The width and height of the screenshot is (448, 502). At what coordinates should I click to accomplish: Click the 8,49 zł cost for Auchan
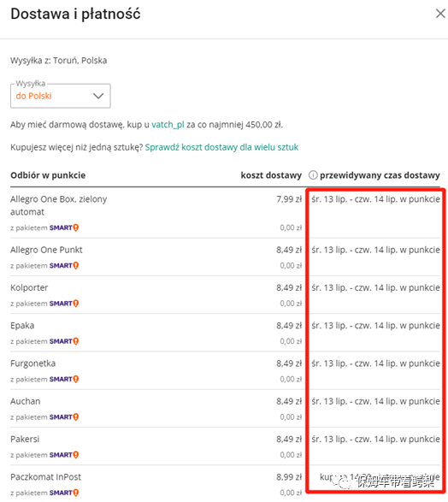pos(289,401)
